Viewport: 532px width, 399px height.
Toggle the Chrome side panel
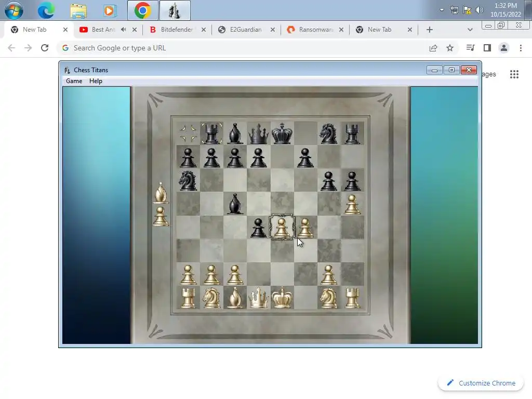click(487, 48)
